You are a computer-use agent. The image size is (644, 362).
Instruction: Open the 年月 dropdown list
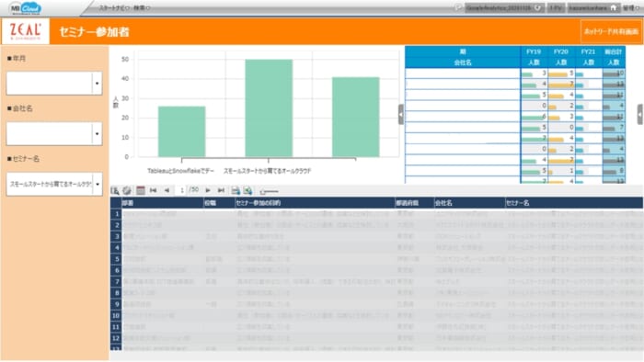[97, 84]
